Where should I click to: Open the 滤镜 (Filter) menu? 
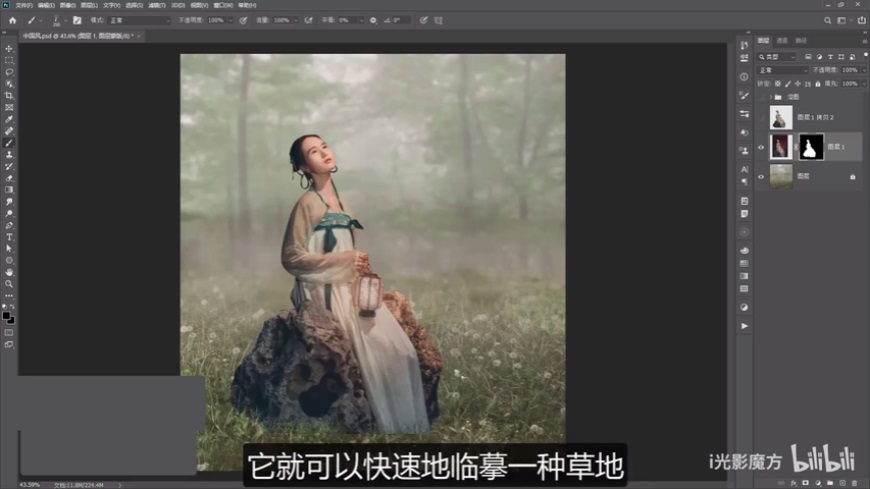click(x=157, y=5)
